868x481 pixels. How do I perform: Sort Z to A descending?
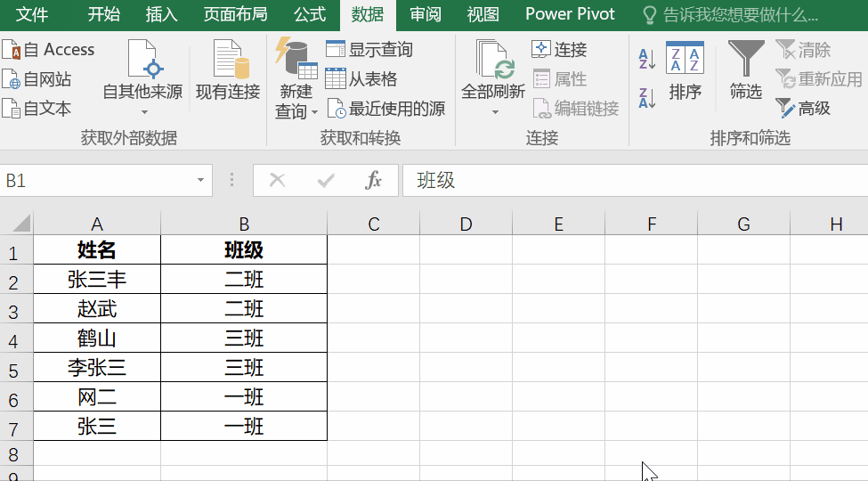pos(646,98)
